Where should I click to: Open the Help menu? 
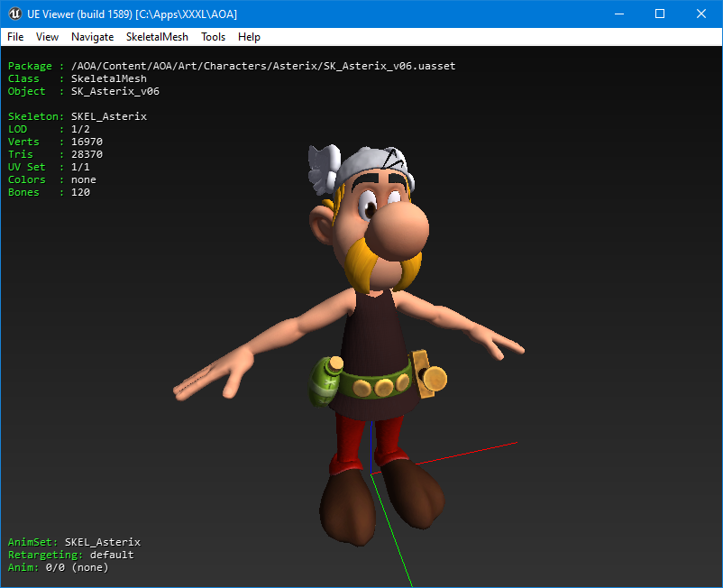click(249, 37)
